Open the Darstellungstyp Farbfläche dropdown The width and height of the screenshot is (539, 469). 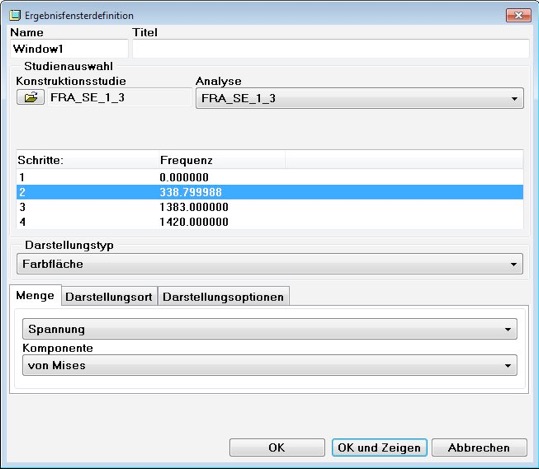270,264
